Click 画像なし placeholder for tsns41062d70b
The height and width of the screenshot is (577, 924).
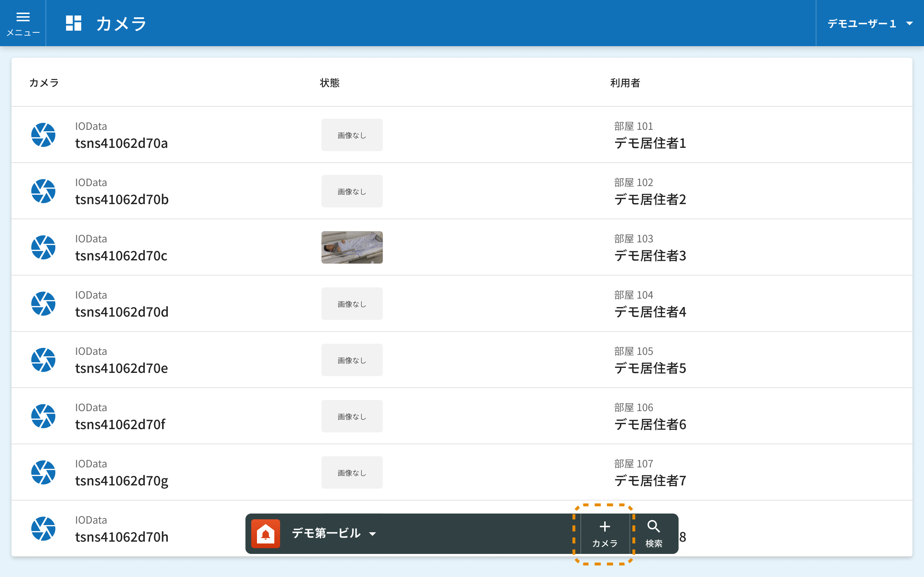pyautogui.click(x=352, y=191)
